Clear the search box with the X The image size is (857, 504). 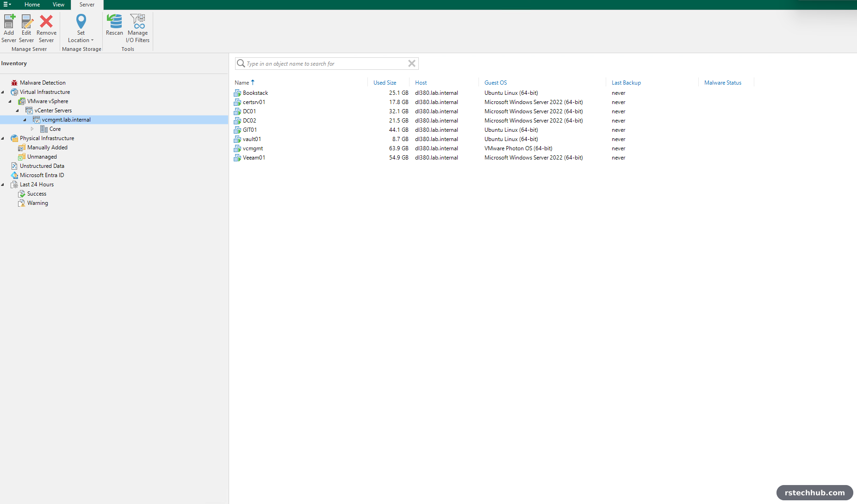[412, 64]
